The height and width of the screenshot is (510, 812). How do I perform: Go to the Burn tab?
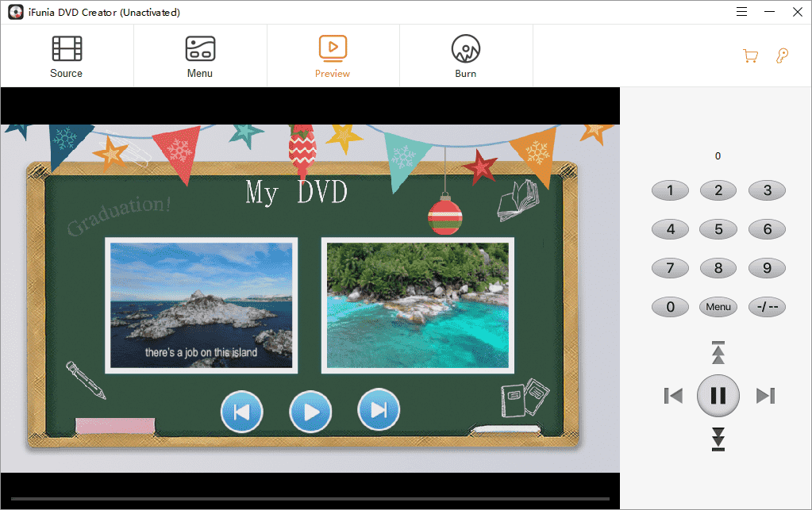coord(466,56)
